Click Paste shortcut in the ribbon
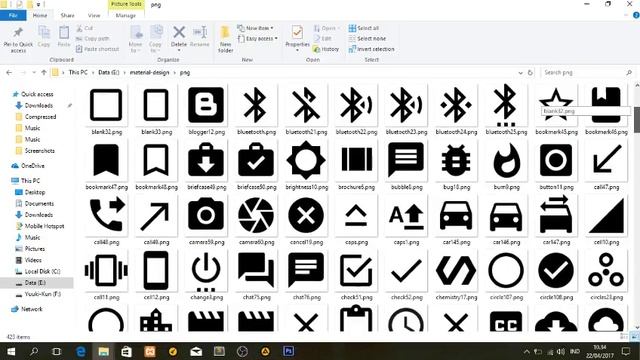Screen dimensions: 640x360 click(98, 49)
